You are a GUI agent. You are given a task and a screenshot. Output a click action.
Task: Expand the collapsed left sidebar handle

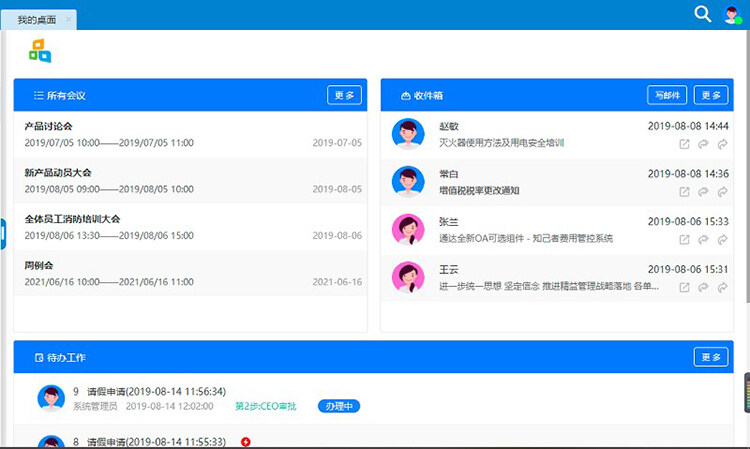[x=3, y=232]
